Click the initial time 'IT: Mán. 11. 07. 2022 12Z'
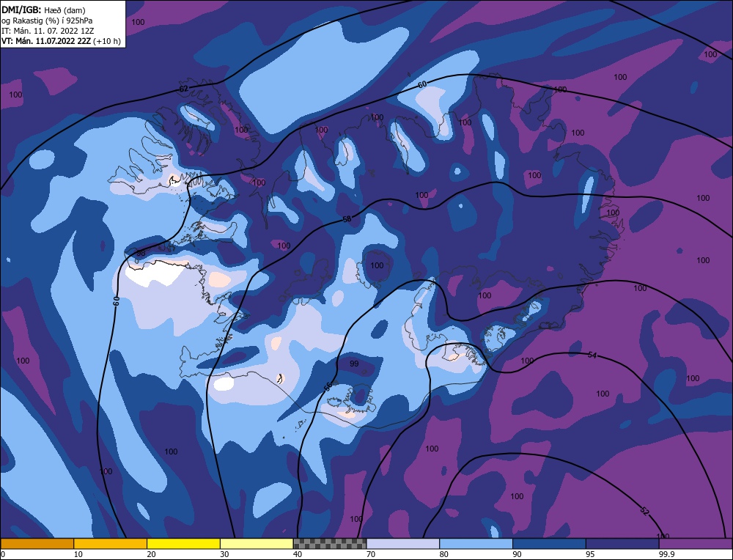 pyautogui.click(x=47, y=31)
